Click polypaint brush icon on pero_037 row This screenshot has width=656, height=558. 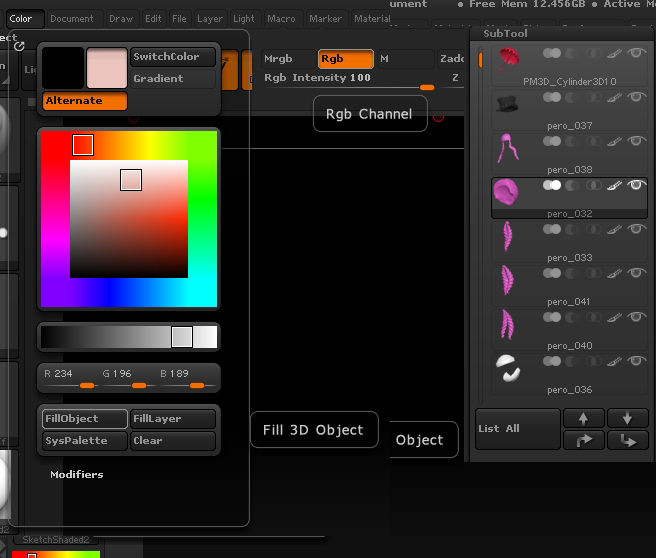tap(614, 97)
